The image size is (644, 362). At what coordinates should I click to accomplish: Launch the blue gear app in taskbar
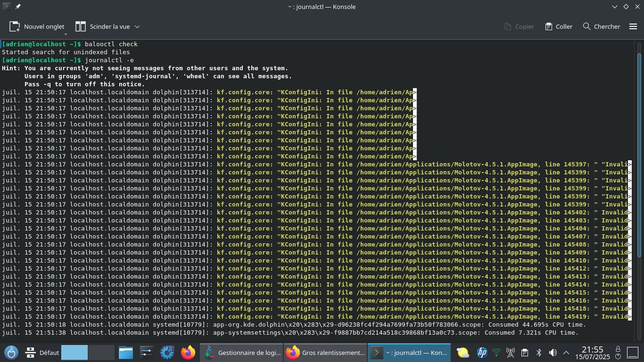coord(167,352)
